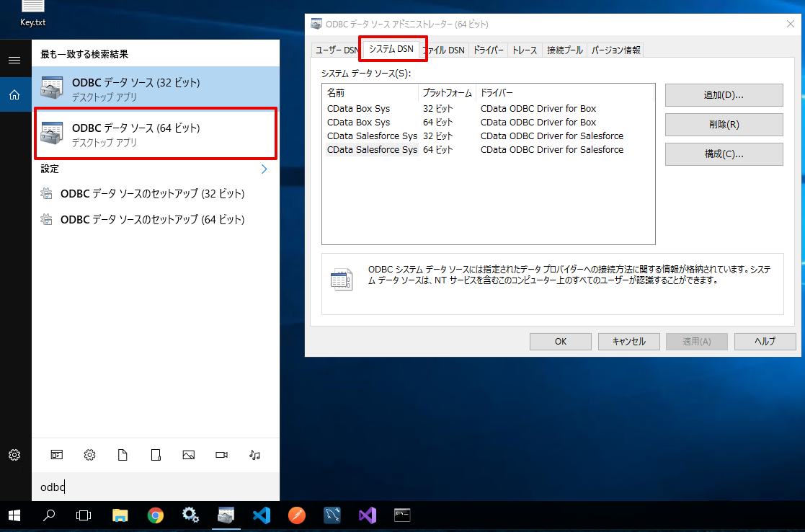The image size is (805, 532).
Task: Filter search results by Documents icon
Action: click(x=123, y=454)
